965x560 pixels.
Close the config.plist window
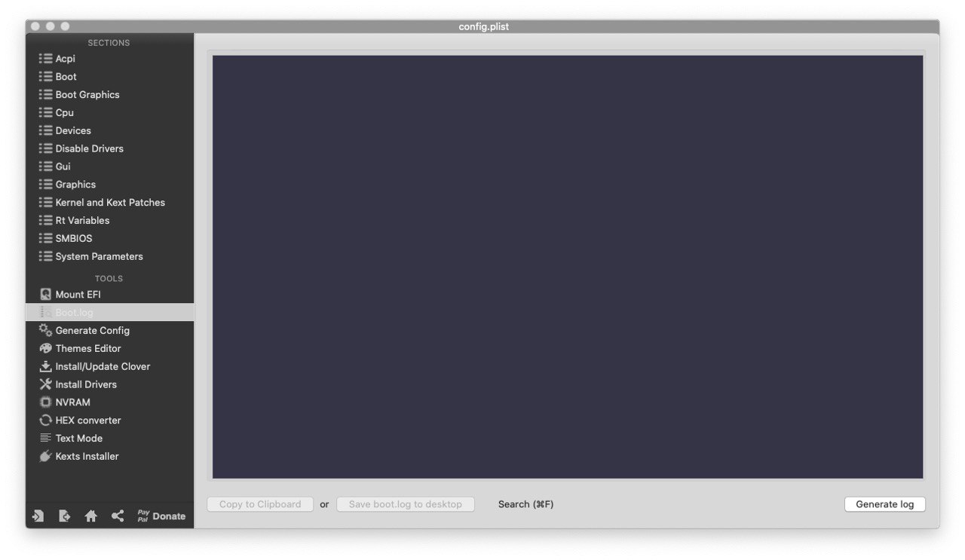35,26
